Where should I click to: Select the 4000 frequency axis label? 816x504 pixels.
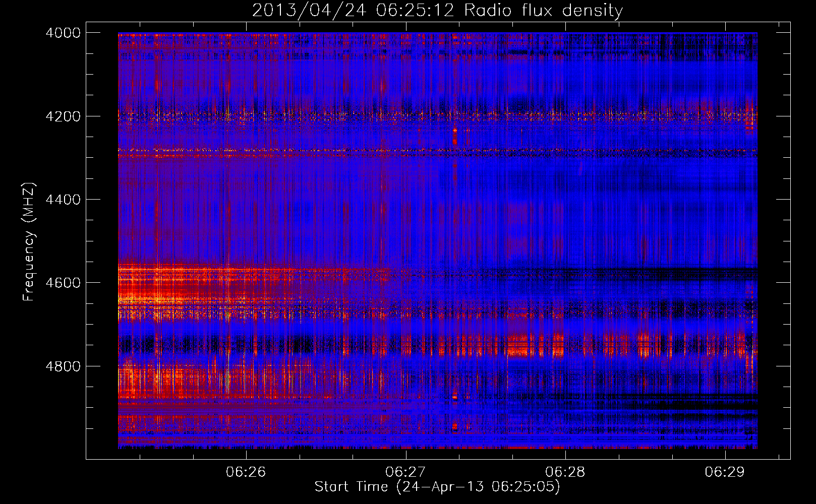coord(63,33)
